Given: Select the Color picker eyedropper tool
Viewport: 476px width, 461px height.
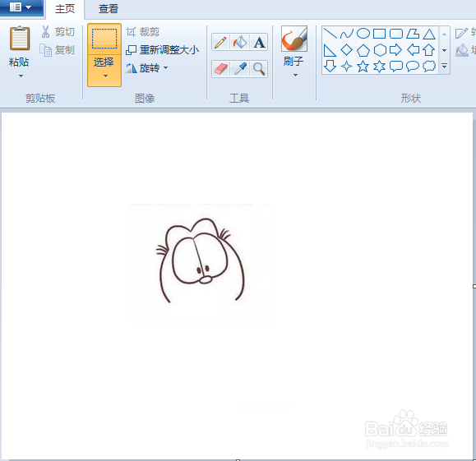Looking at the screenshot, I should click(240, 69).
